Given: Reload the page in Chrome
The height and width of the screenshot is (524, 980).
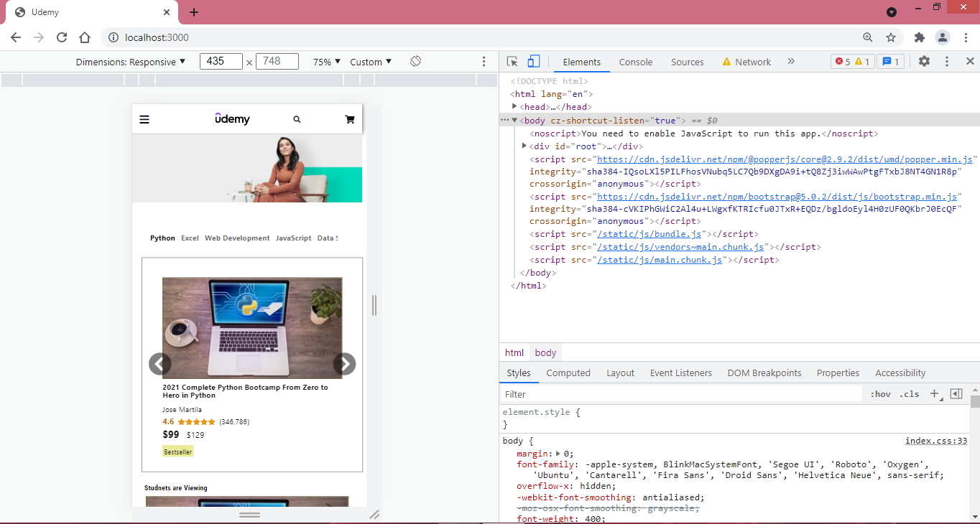Looking at the screenshot, I should pyautogui.click(x=62, y=37).
